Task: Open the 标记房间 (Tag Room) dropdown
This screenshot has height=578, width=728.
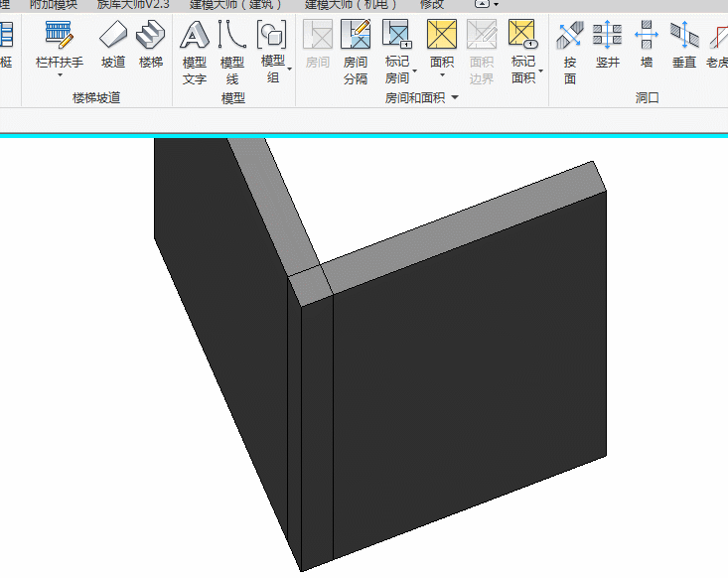Action: coord(413,71)
